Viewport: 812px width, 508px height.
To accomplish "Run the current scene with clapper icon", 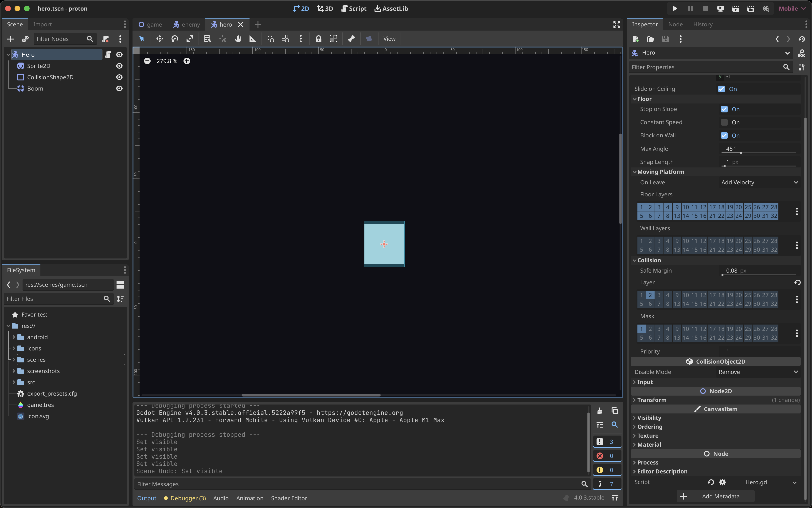I will [x=735, y=8].
